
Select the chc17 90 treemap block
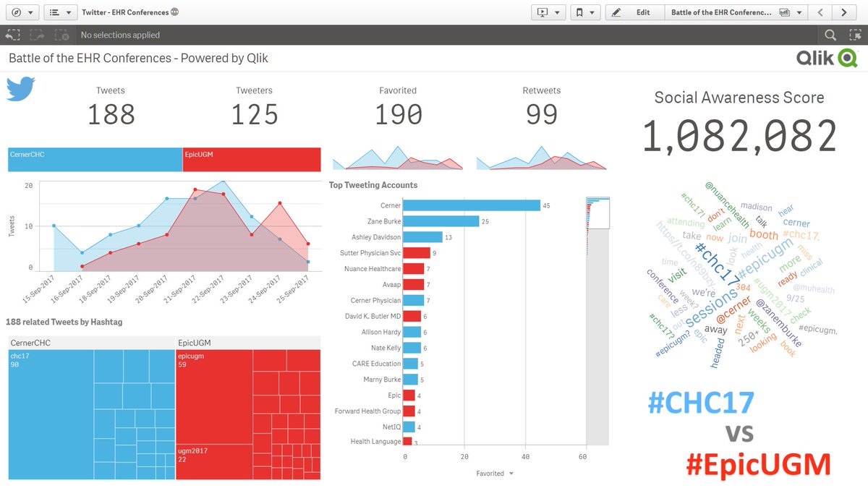click(51, 414)
